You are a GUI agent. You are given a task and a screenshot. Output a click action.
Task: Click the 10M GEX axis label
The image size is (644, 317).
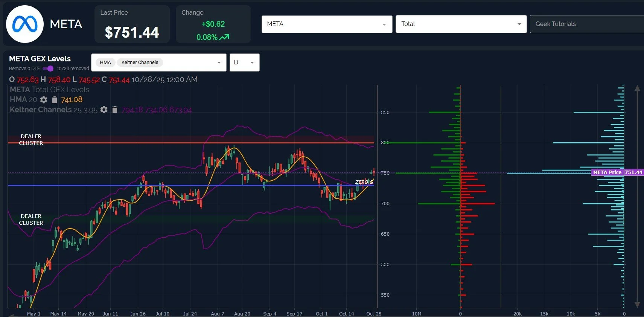417,314
